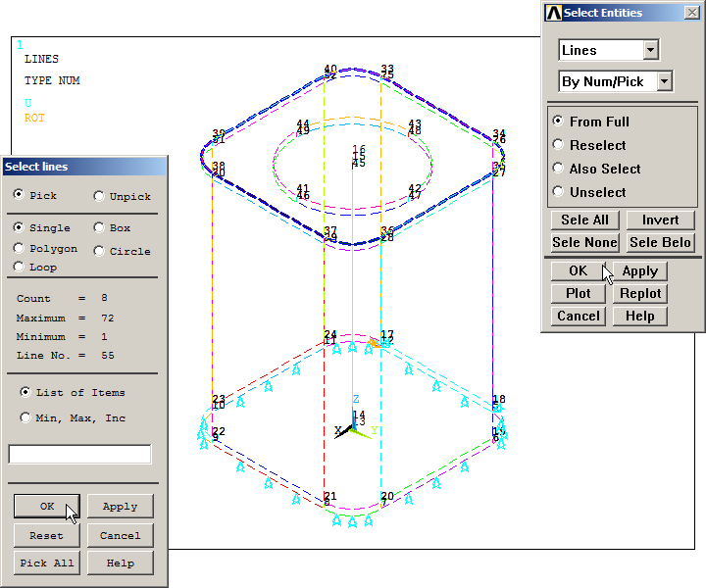706x588 pixels.
Task: Click the Sele All button
Action: (584, 220)
